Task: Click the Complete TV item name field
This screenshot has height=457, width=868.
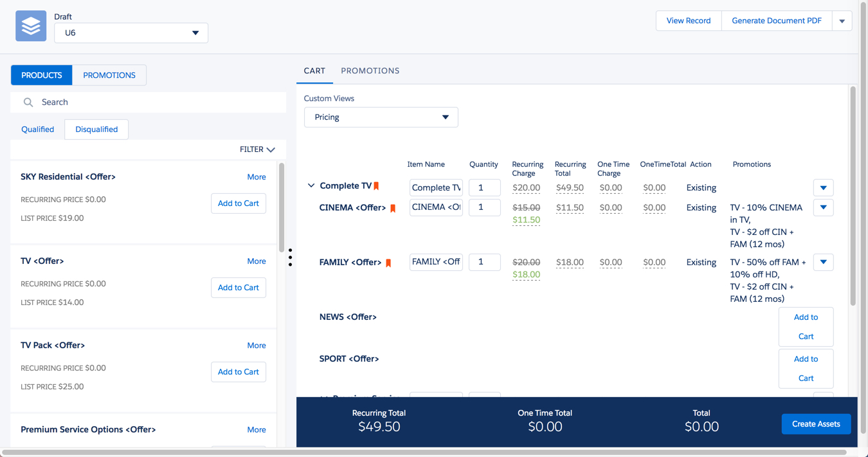Action: pos(436,188)
